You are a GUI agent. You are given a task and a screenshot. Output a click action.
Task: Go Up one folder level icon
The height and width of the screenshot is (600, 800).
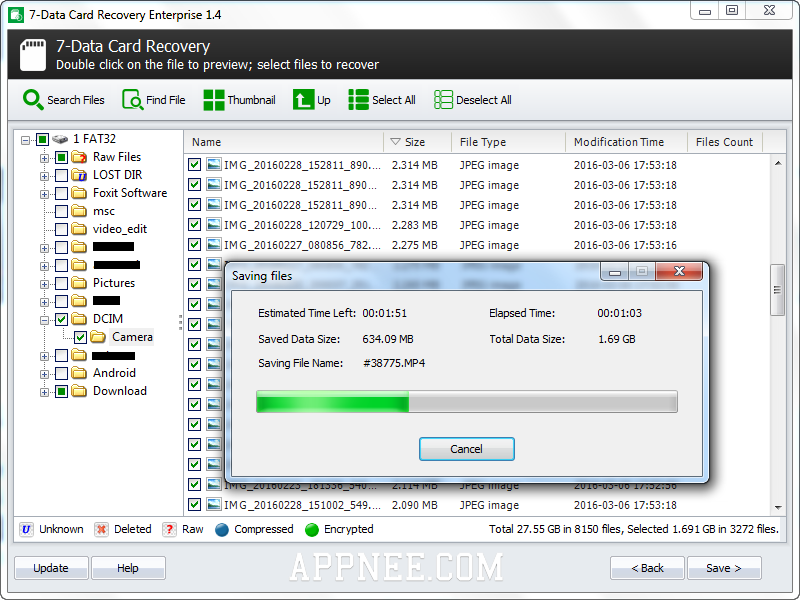point(303,99)
